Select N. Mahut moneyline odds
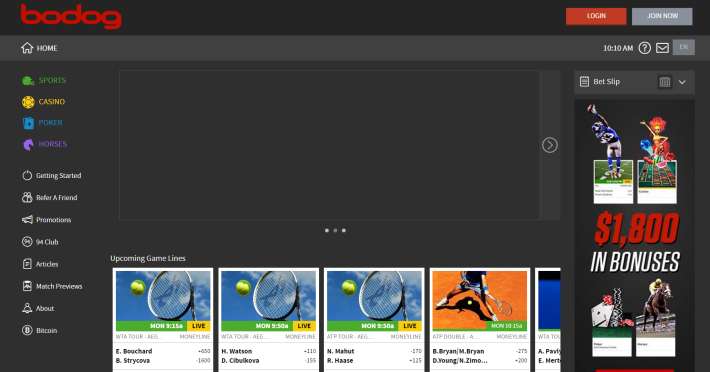 coord(416,351)
